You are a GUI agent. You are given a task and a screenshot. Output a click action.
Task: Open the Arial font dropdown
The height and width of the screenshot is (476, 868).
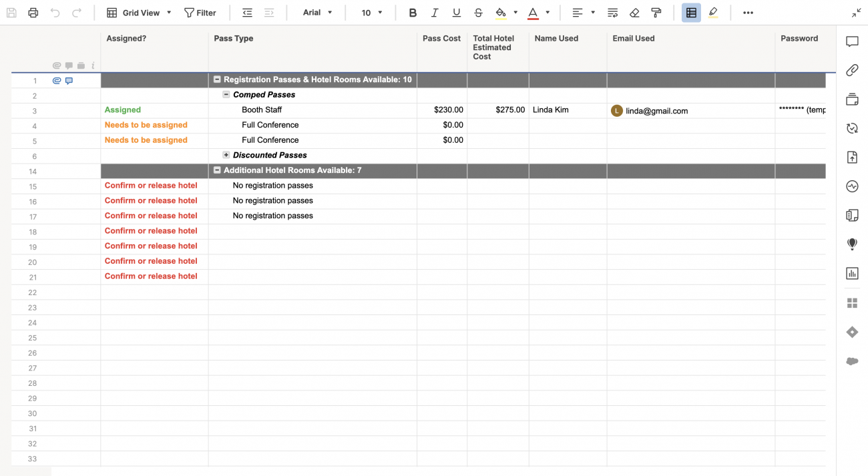(317, 13)
